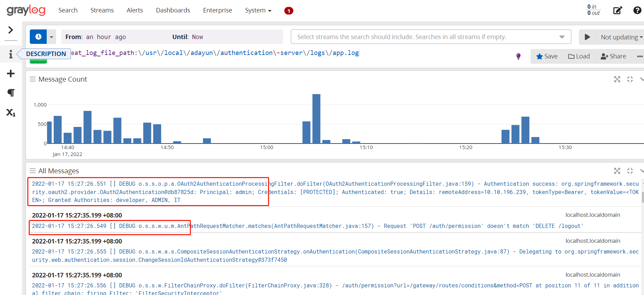Shrink the All Messages widget width
644x295 pixels.
point(630,171)
